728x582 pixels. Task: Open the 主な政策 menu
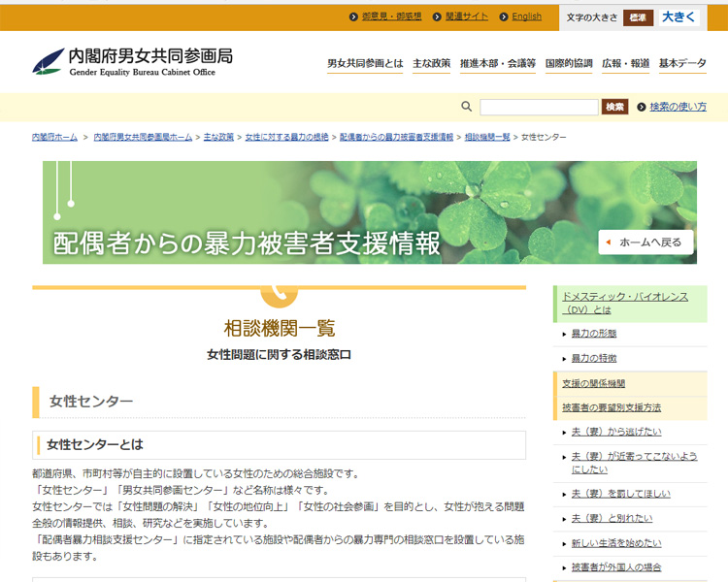(x=431, y=64)
